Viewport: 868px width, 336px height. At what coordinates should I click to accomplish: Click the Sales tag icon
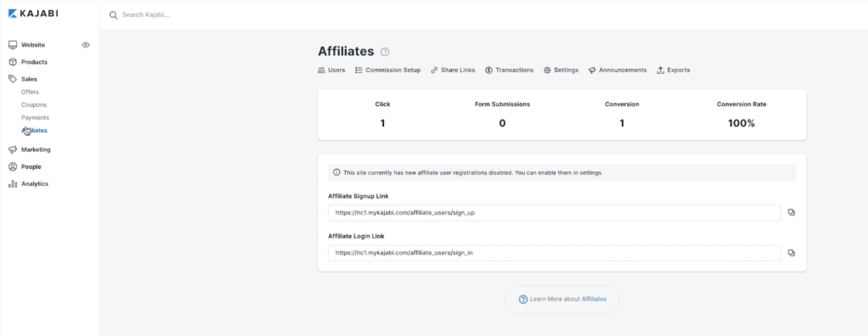click(13, 79)
